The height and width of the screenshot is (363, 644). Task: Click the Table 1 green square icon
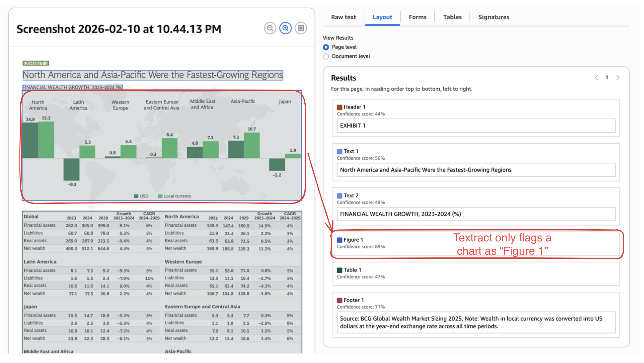[x=340, y=270]
